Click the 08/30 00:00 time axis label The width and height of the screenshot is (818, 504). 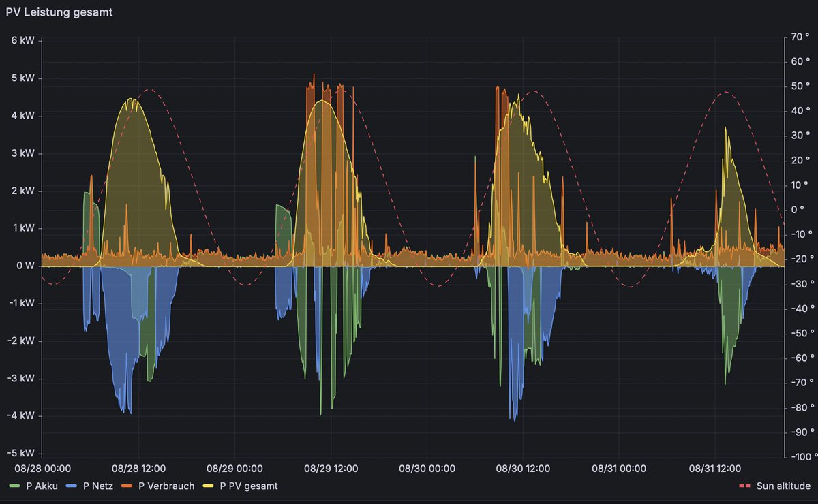point(427,469)
